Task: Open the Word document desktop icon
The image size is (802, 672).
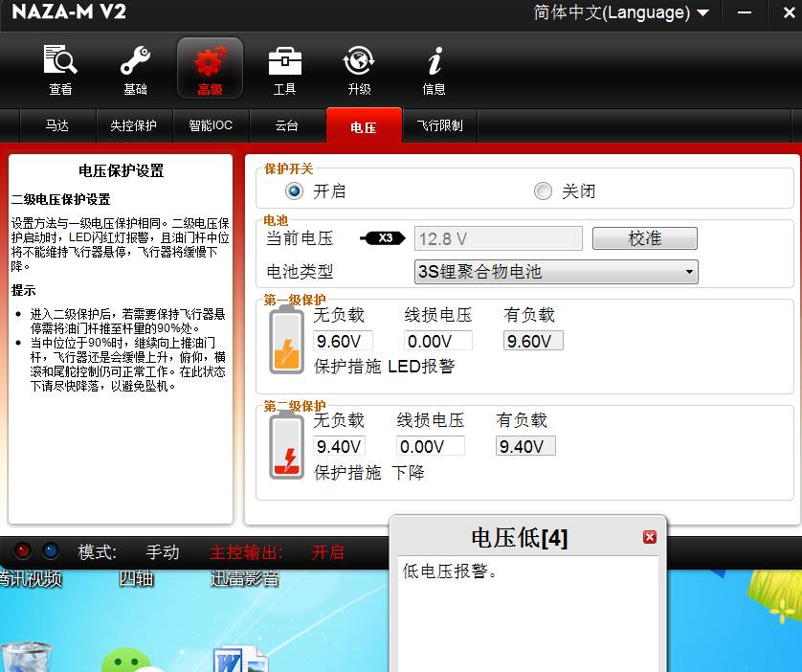Action: (x=240, y=660)
